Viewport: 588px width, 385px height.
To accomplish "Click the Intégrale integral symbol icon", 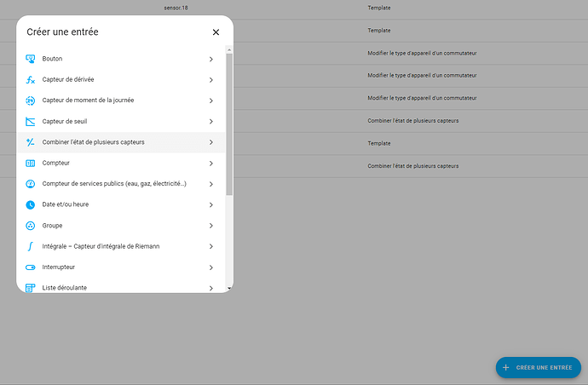I will pyautogui.click(x=31, y=246).
